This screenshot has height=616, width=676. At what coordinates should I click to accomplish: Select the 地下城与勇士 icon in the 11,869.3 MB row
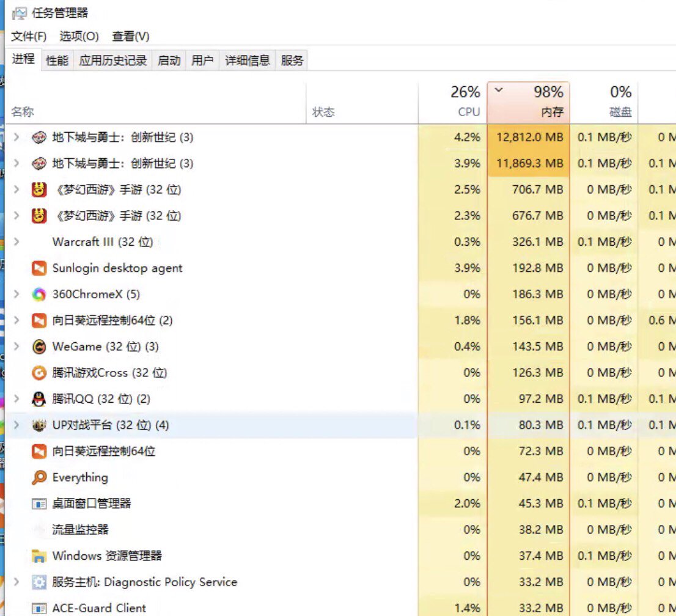pyautogui.click(x=39, y=163)
